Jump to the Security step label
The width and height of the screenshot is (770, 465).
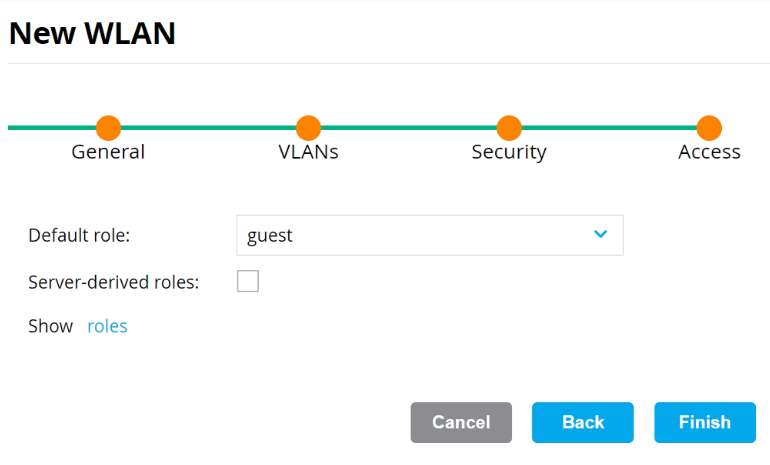pyautogui.click(x=509, y=152)
